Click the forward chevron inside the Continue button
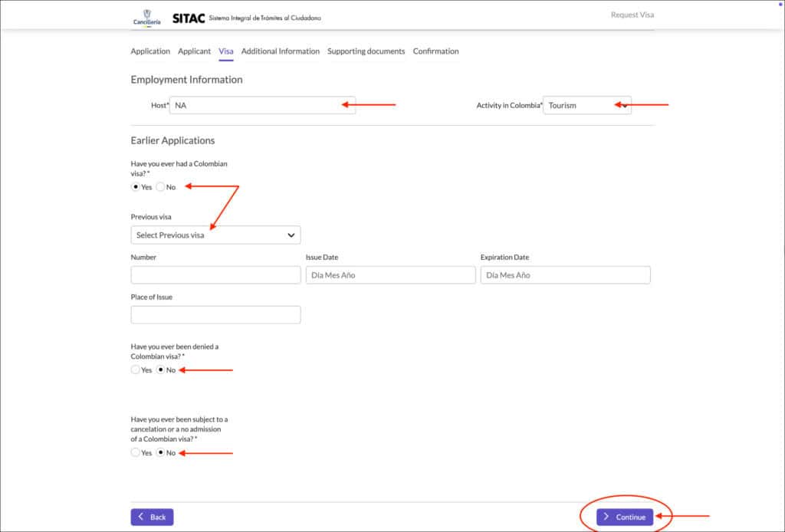The height and width of the screenshot is (532, 785). point(608,517)
